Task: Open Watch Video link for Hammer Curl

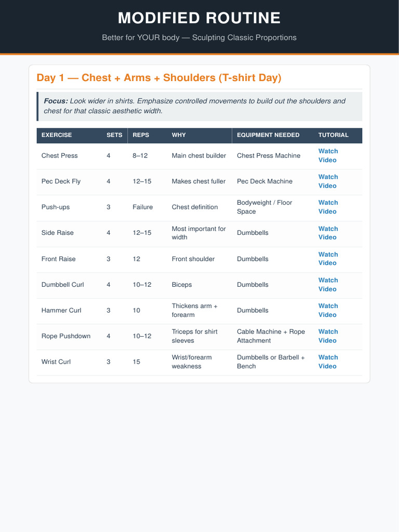Action: (328, 311)
